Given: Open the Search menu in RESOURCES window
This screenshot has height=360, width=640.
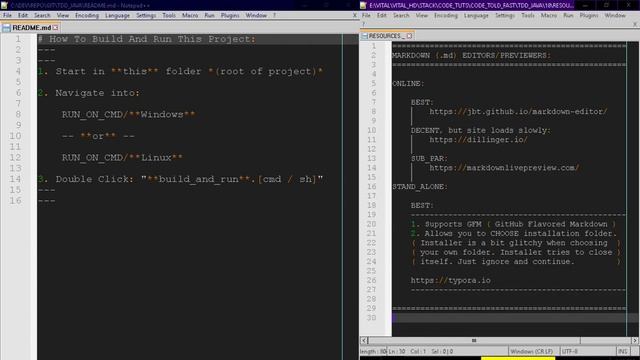Looking at the screenshot, I should tap(401, 15).
